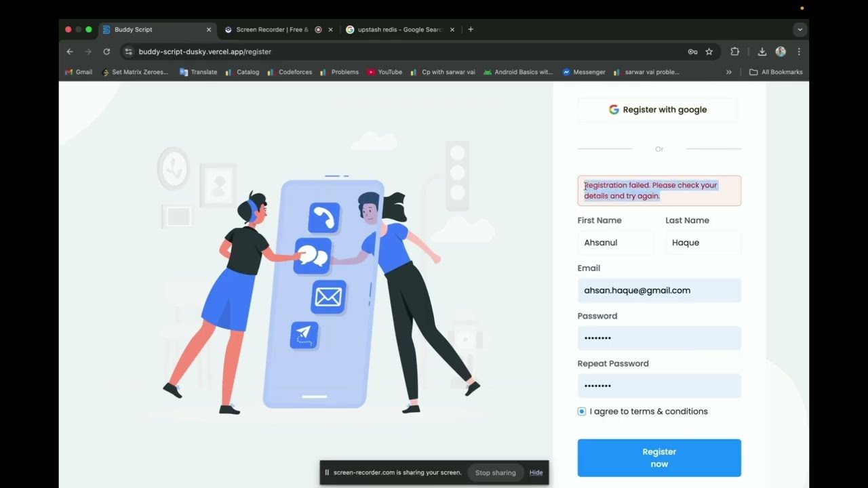Viewport: 868px width, 488px height.
Task: Open the Catalog bookmark folder
Action: click(242, 72)
